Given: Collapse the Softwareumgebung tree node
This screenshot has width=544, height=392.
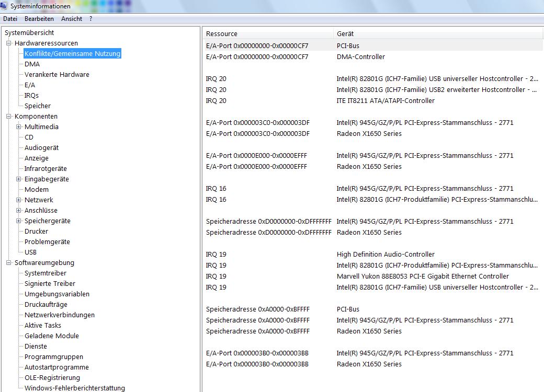Looking at the screenshot, I should [9, 262].
